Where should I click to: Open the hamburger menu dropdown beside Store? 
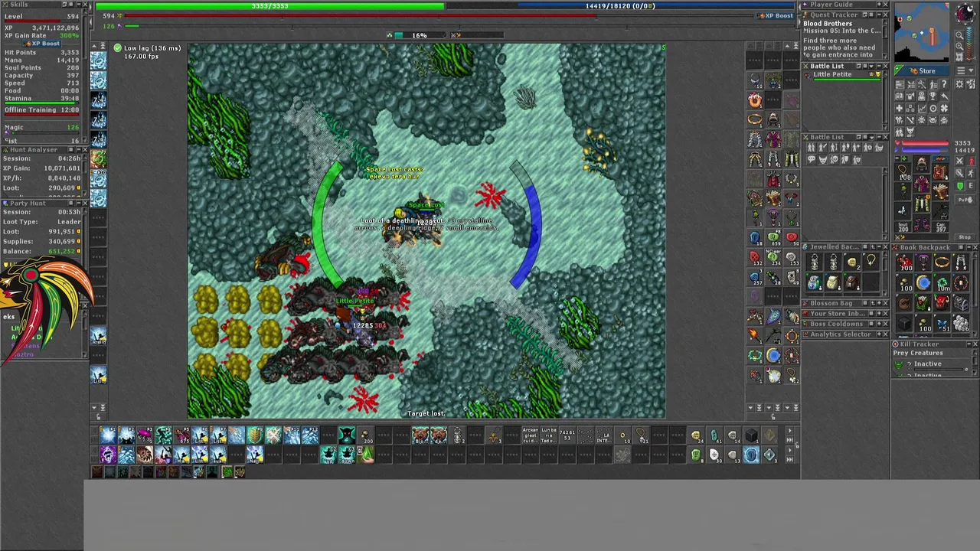(965, 71)
